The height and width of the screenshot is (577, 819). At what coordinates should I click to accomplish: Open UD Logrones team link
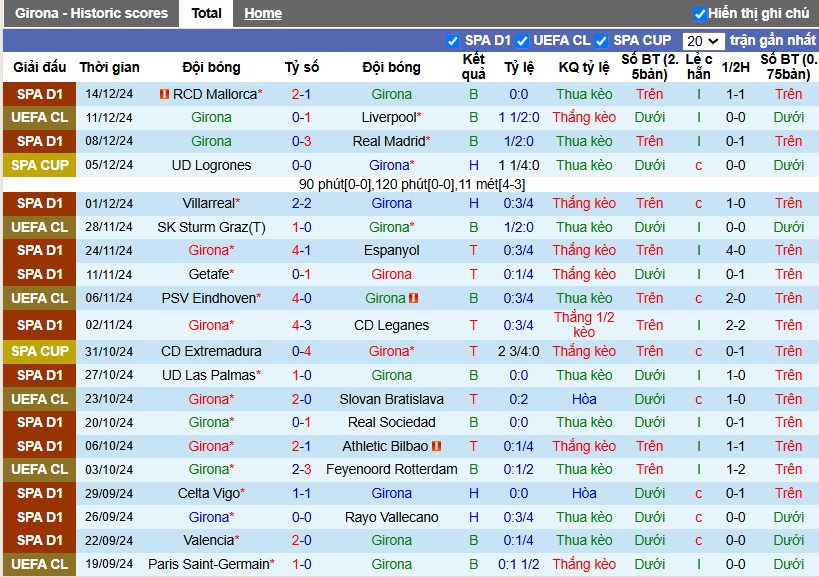212,166
